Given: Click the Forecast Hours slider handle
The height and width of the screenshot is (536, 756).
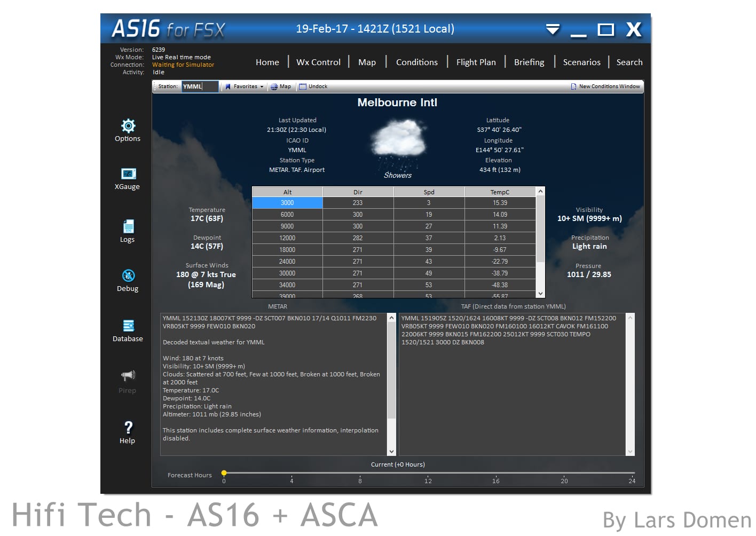Looking at the screenshot, I should click(224, 473).
